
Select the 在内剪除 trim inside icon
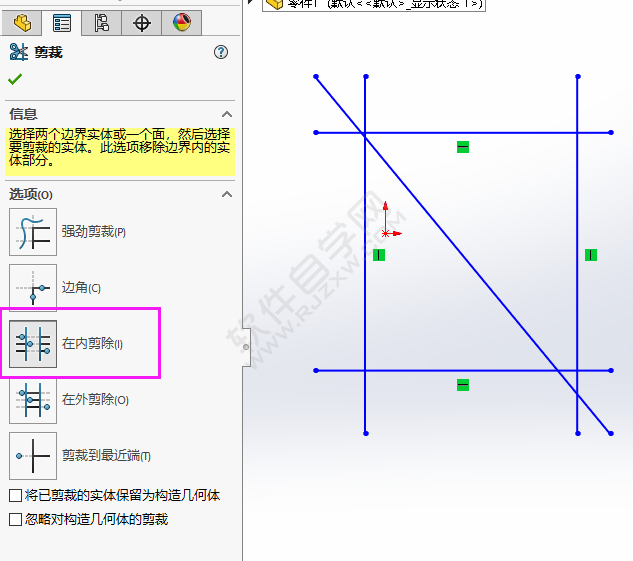(33, 344)
